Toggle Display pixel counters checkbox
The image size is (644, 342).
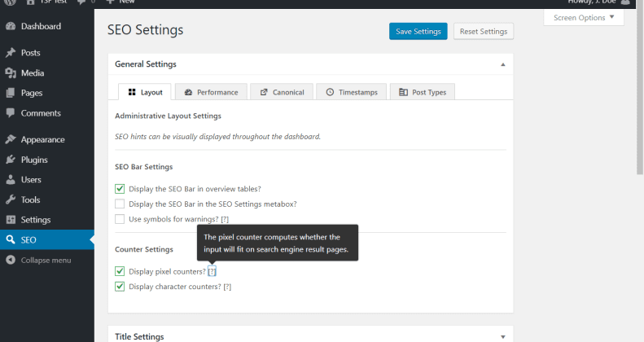[x=120, y=271]
